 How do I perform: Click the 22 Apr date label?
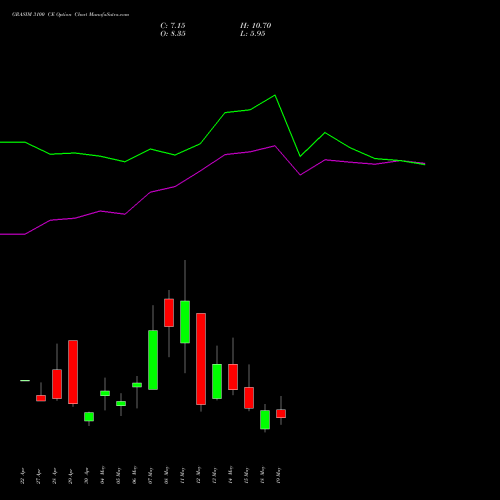pyautogui.click(x=22, y=476)
